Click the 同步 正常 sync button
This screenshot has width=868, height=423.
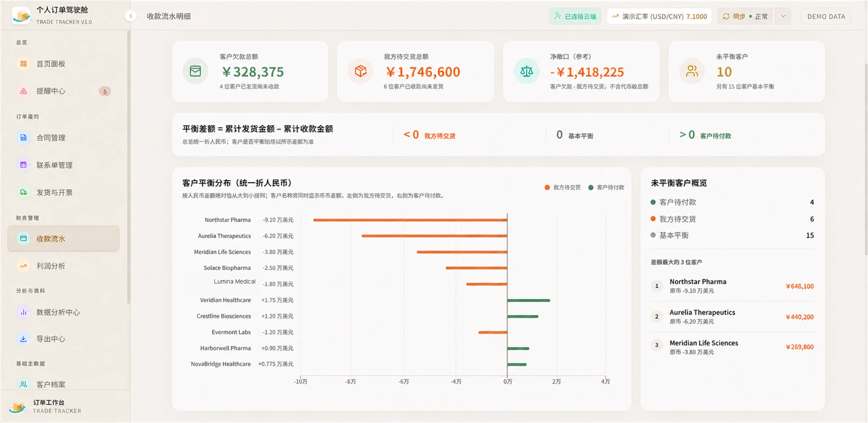point(745,16)
